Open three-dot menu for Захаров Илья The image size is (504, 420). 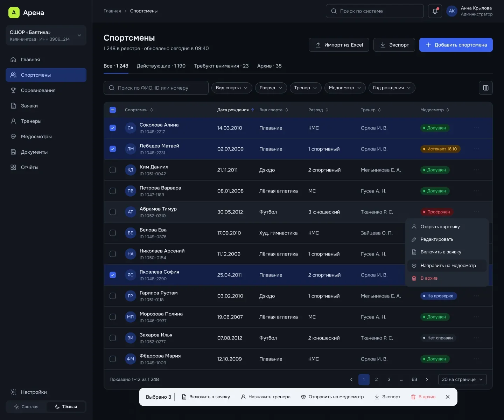pos(476,338)
